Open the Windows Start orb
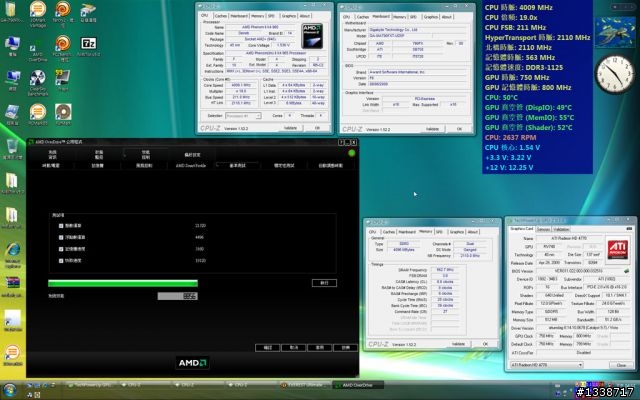This screenshot has height=400, width=640. tap(9, 389)
